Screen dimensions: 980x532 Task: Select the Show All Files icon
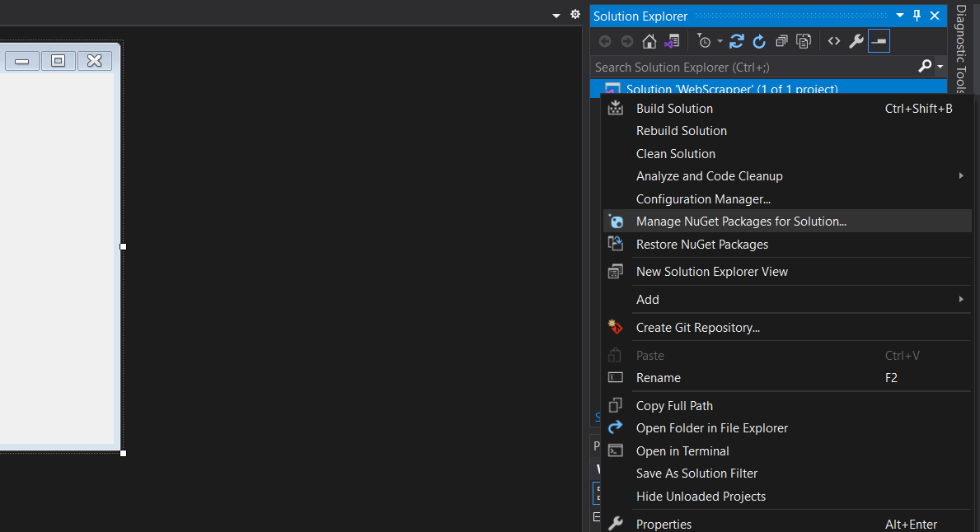click(804, 40)
